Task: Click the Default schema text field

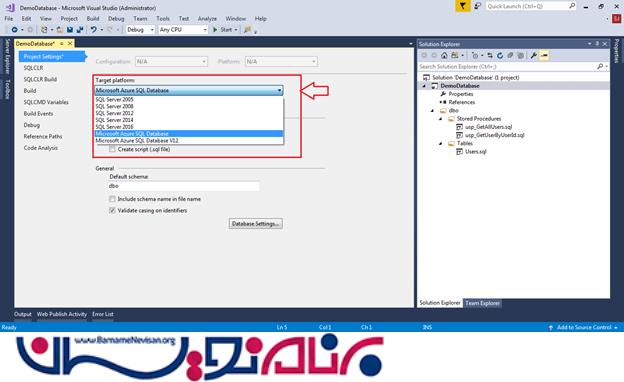Action: (183, 186)
